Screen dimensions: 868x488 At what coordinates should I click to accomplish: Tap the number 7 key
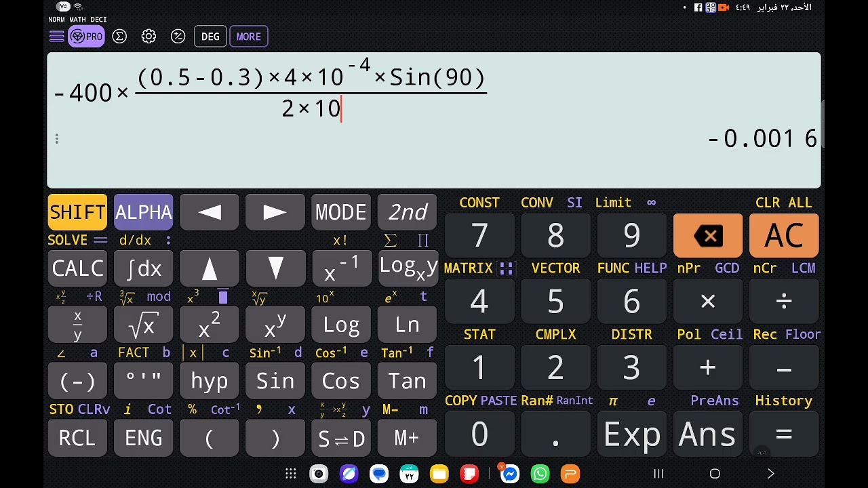pos(479,235)
